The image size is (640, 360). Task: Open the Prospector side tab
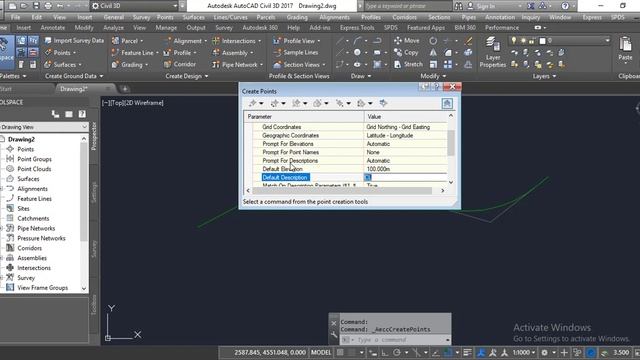point(94,137)
